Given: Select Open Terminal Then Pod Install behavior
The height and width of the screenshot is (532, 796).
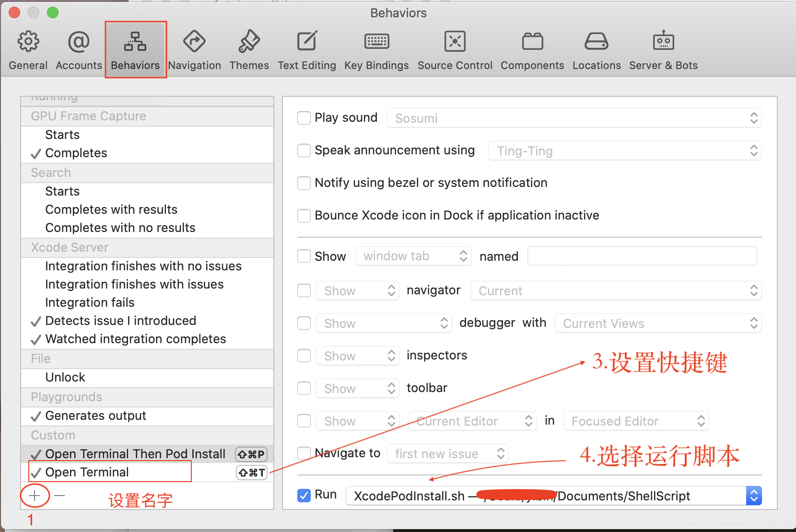Looking at the screenshot, I should [147, 454].
